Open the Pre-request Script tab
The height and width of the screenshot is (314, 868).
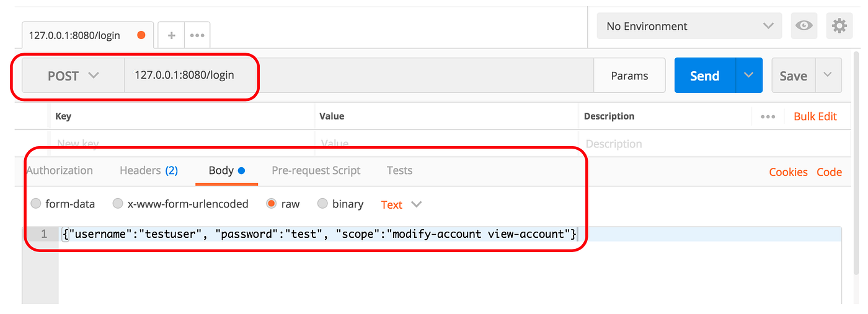click(316, 170)
